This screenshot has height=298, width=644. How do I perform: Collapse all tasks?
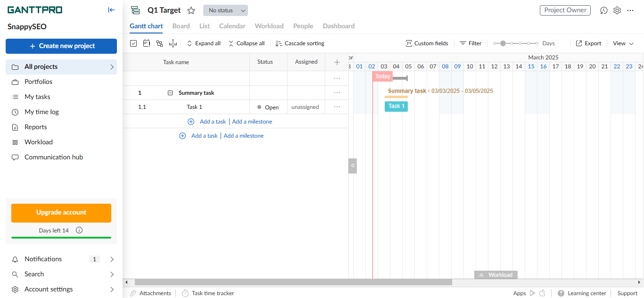246,43
